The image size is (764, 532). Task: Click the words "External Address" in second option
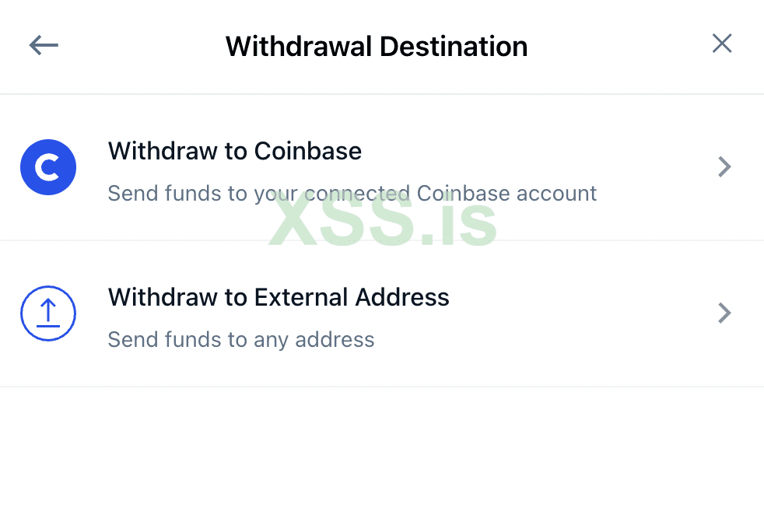pyautogui.click(x=351, y=297)
